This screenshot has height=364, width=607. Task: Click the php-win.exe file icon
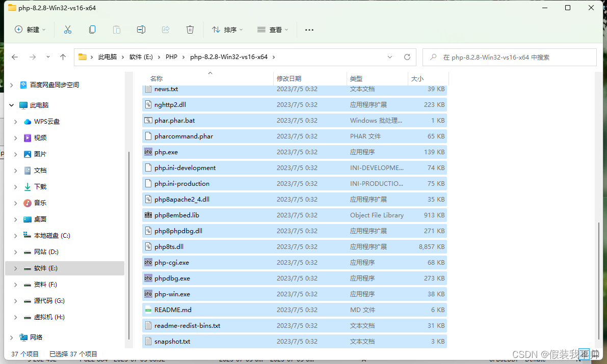[148, 294]
